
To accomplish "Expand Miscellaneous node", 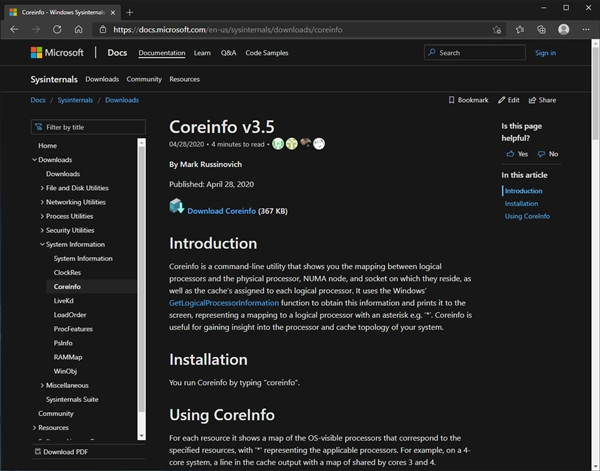I will click(x=42, y=385).
